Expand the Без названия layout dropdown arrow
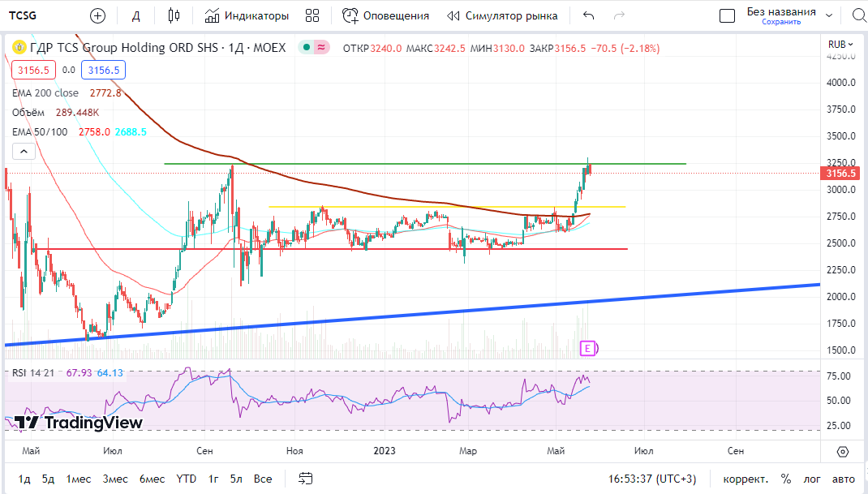This screenshot has height=494, width=868. (x=829, y=15)
